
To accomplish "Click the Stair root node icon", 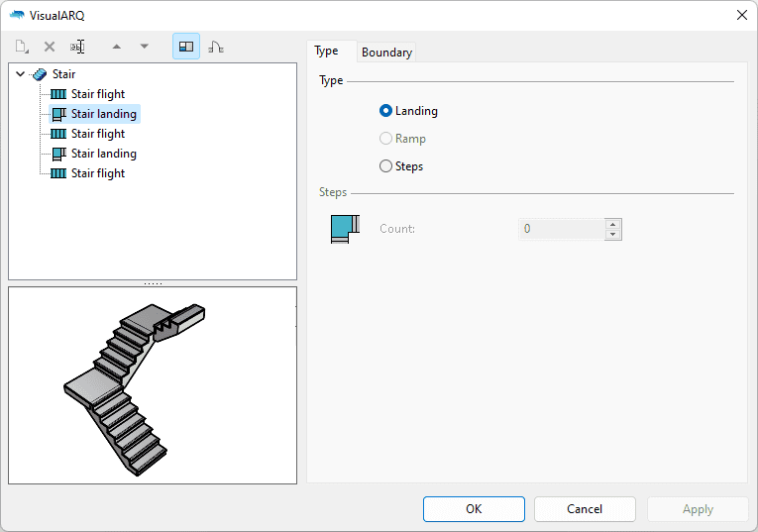I will pyautogui.click(x=40, y=74).
